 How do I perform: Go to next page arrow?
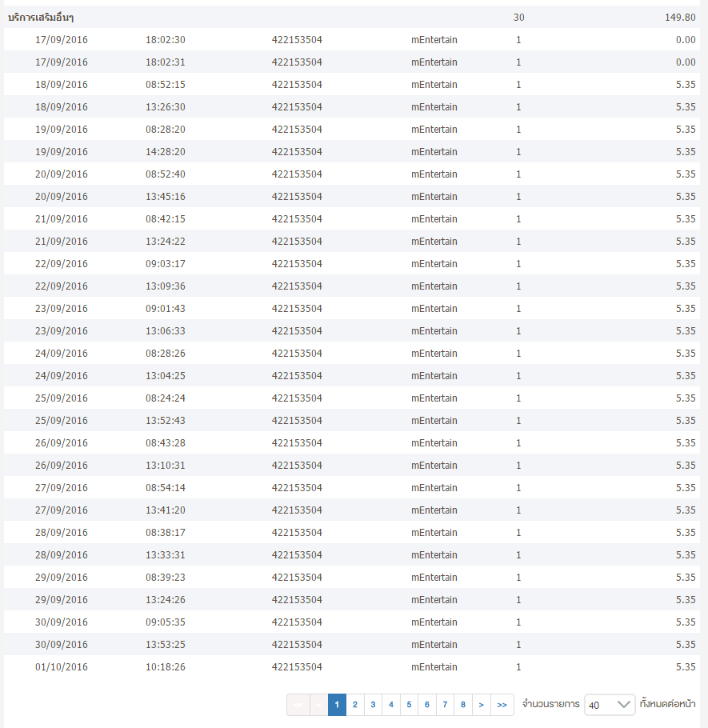pyautogui.click(x=482, y=705)
